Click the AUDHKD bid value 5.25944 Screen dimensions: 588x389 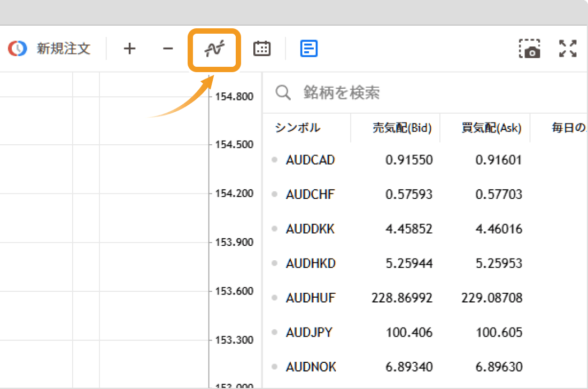click(x=409, y=263)
